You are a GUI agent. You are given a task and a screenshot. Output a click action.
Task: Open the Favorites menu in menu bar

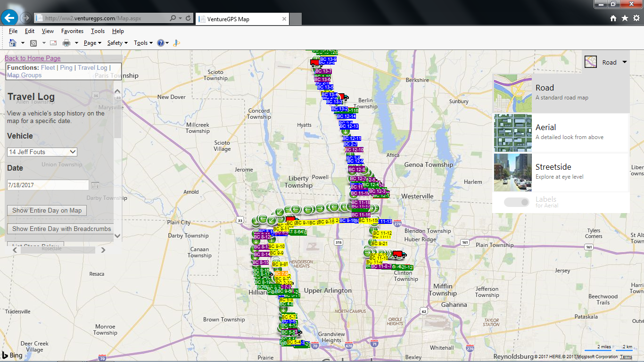coord(72,31)
